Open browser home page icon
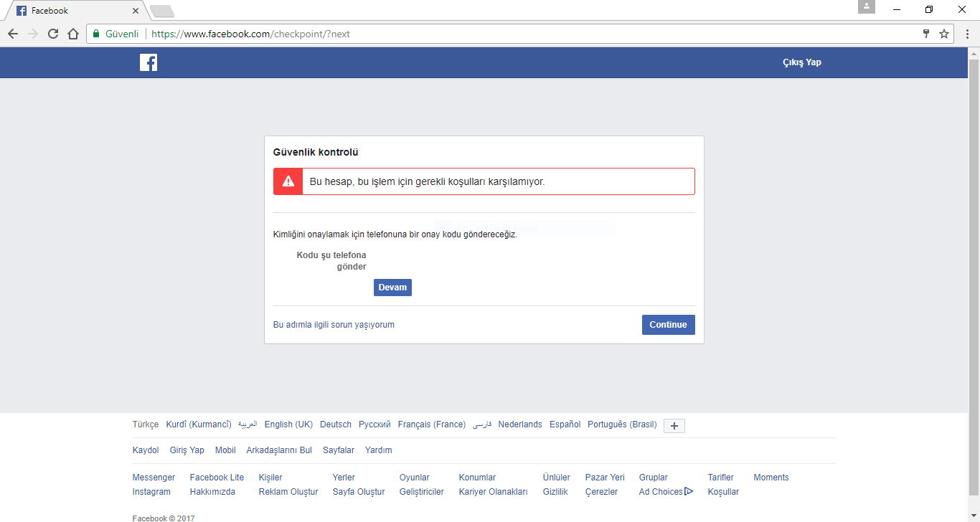 [72, 34]
